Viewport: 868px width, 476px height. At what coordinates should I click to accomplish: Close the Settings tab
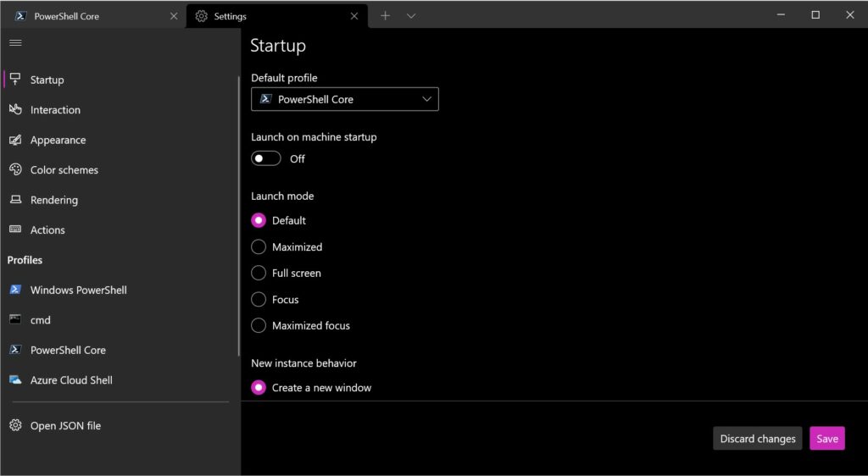click(x=354, y=15)
